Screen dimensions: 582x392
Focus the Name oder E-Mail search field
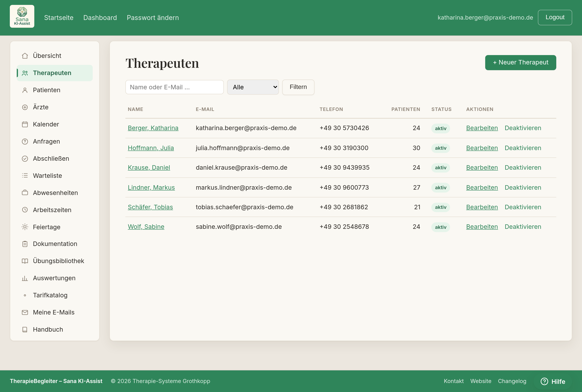coord(174,87)
